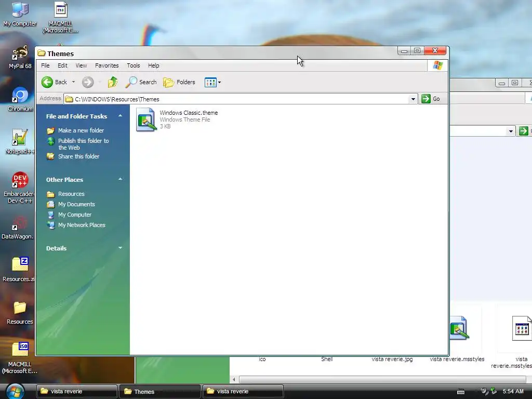Open the Tools menu
Screen dimensions: 532x399
[x=134, y=65]
